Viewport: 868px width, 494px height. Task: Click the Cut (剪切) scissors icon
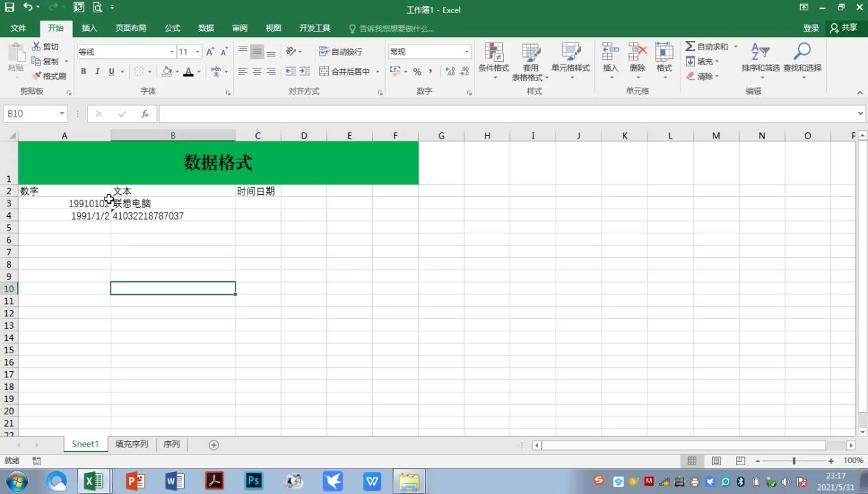(37, 47)
